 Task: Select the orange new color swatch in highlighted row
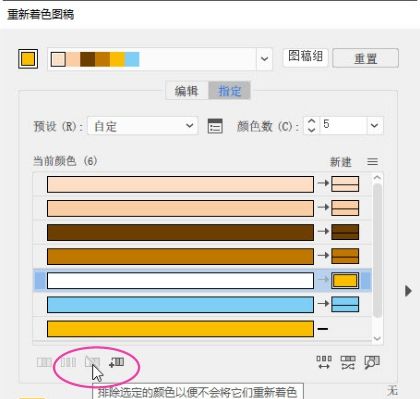click(345, 281)
